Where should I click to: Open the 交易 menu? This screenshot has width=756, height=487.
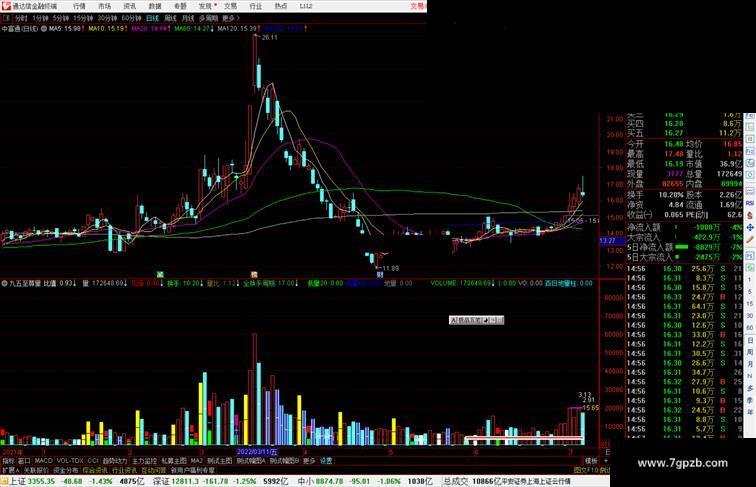pos(230,6)
